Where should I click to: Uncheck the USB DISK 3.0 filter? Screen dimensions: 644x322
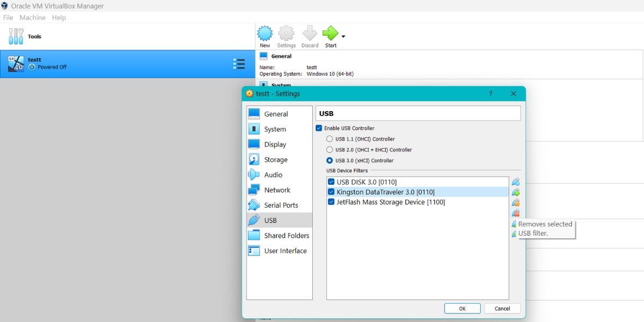click(x=331, y=181)
